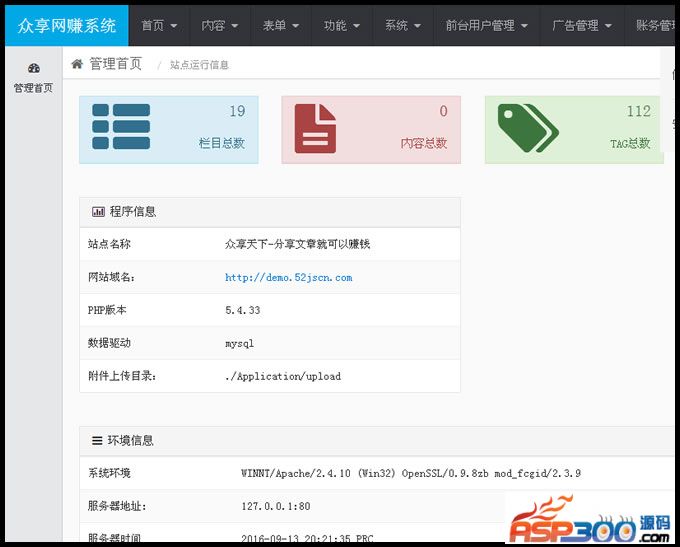Open the 首页 dropdown menu
The height and width of the screenshot is (547, 680).
[159, 26]
